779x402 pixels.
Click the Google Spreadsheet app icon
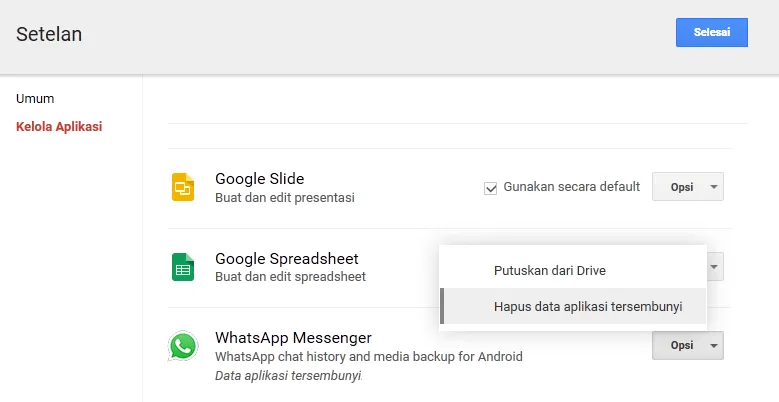pos(183,267)
